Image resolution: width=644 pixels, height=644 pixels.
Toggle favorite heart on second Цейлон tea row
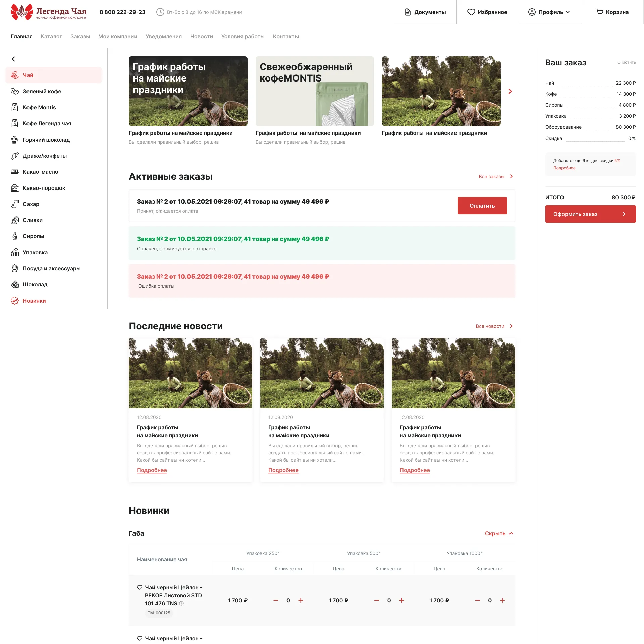click(140, 638)
